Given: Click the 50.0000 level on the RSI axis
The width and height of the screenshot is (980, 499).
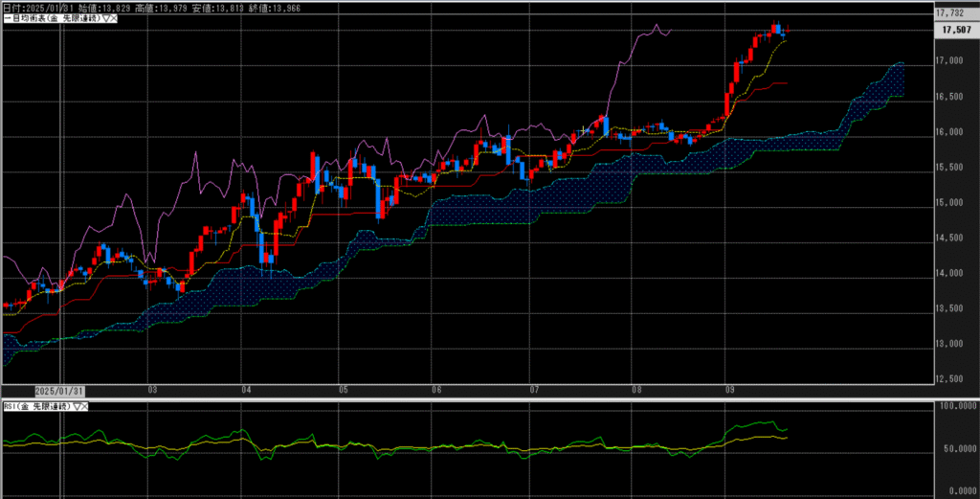Looking at the screenshot, I should [x=956, y=449].
